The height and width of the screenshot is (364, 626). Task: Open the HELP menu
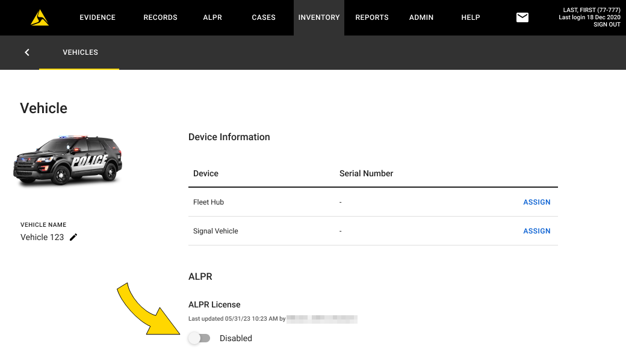tap(470, 17)
